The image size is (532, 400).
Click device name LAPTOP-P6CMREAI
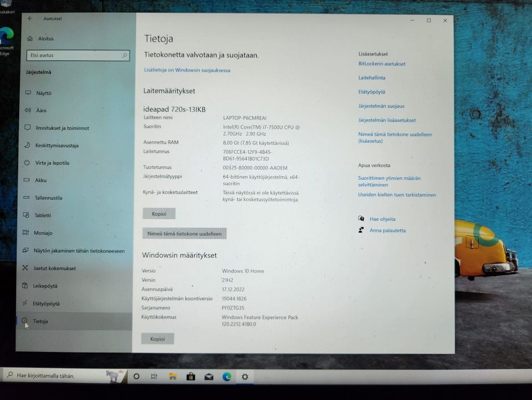click(x=244, y=118)
